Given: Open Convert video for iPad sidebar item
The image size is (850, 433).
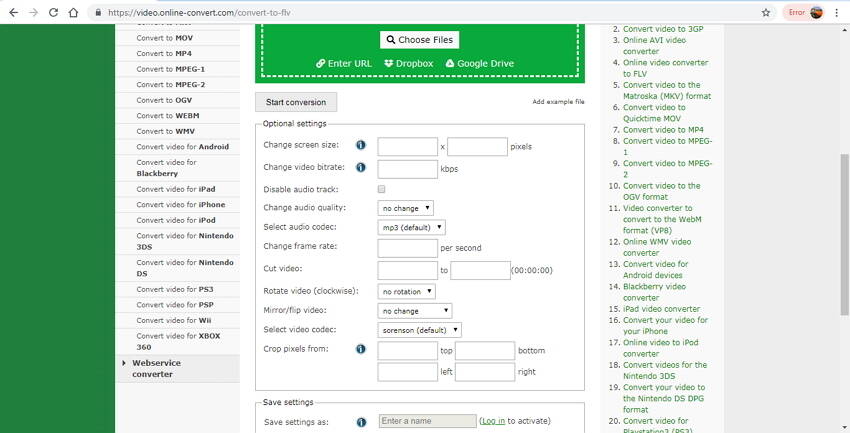Looking at the screenshot, I should (x=178, y=189).
